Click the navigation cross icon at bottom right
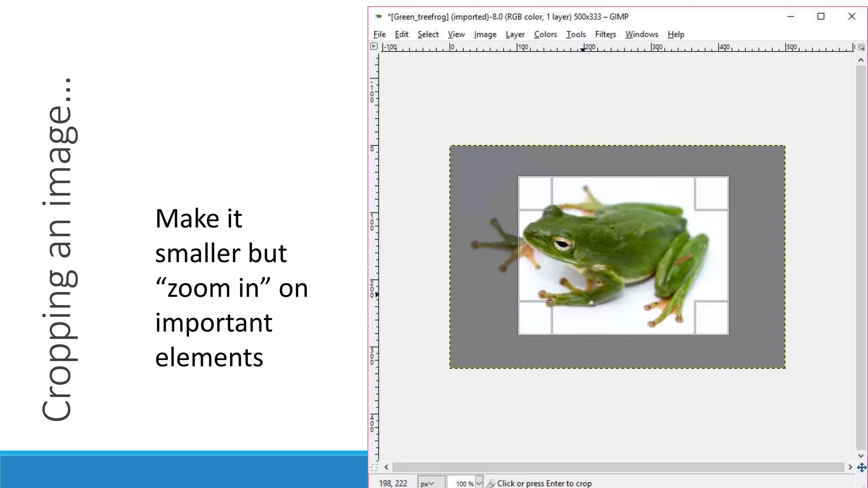The width and height of the screenshot is (868, 488). [862, 467]
